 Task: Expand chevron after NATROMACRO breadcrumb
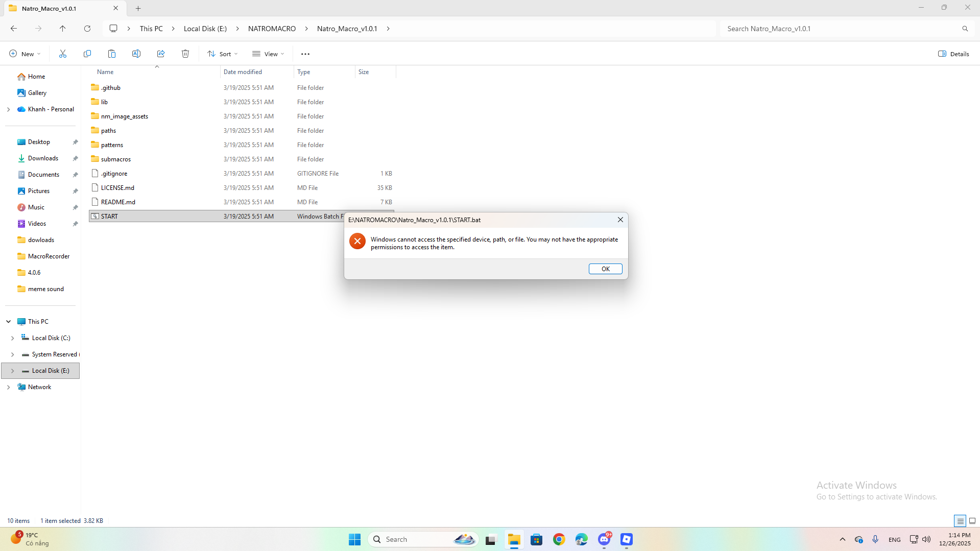click(306, 29)
